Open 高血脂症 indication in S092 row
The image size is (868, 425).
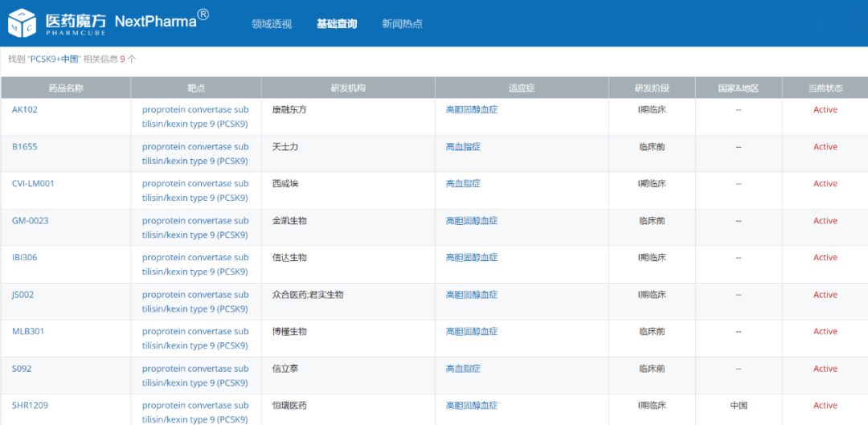click(x=463, y=368)
